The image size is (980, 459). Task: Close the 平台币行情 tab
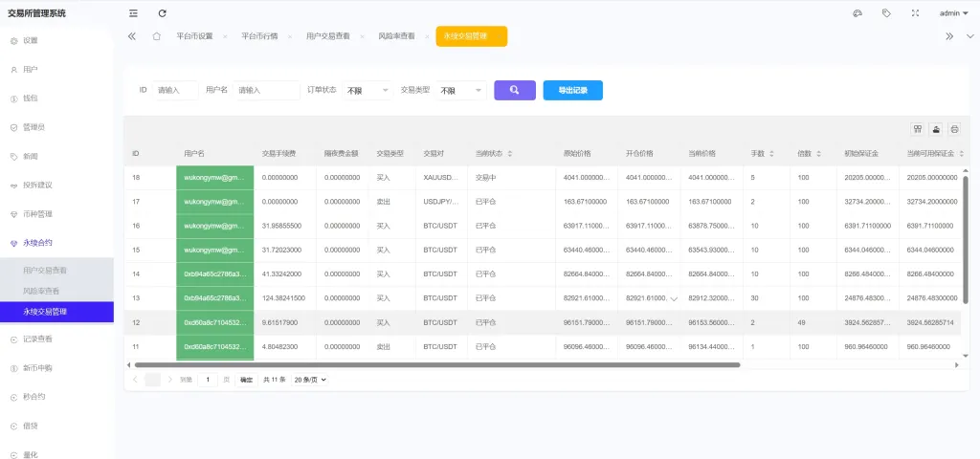coord(290,37)
